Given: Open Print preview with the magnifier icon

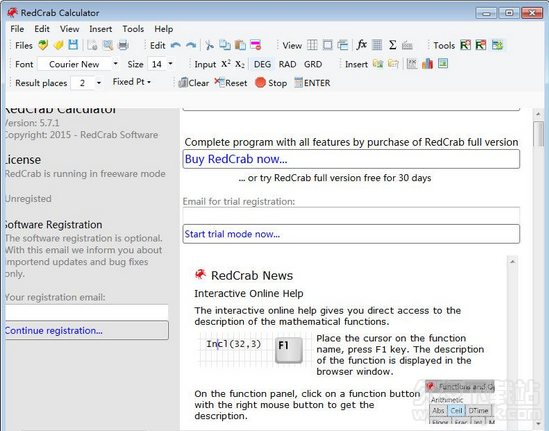Looking at the screenshot, I should [107, 45].
